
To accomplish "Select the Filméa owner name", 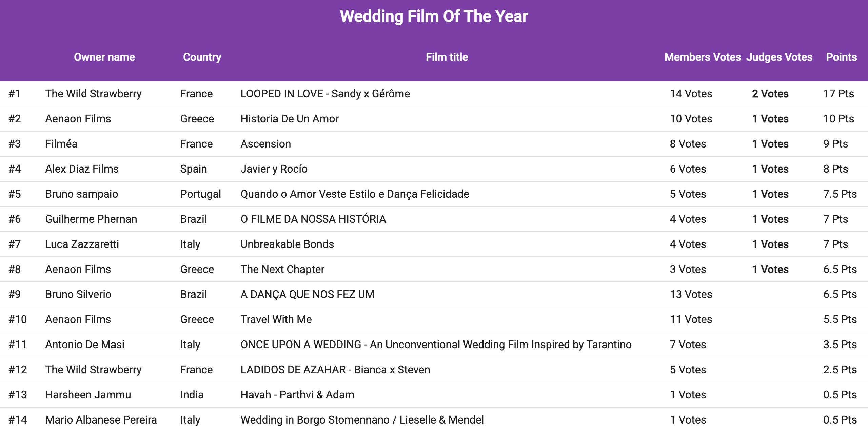I will (x=61, y=144).
